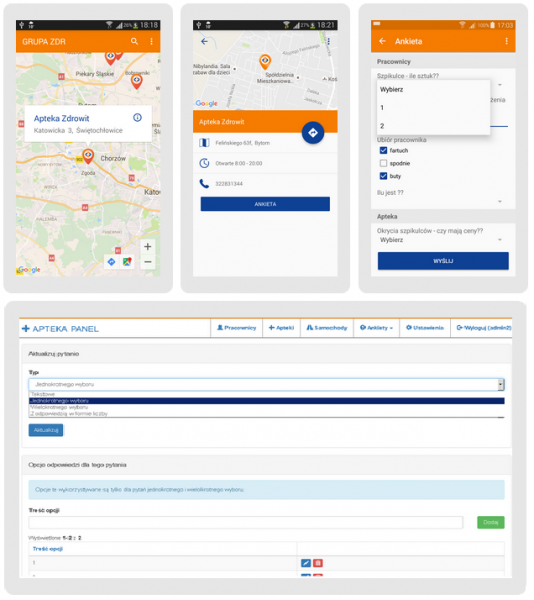Uncheck the buty checkbox
The image size is (534, 600).
[x=383, y=176]
